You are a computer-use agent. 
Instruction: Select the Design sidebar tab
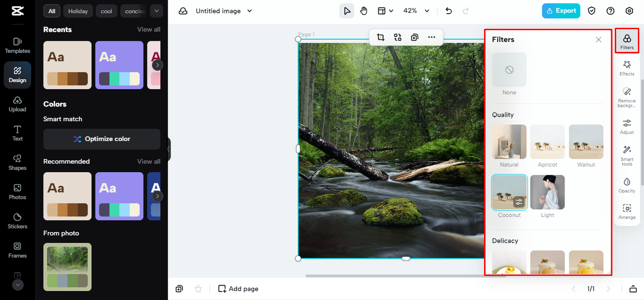coord(18,74)
